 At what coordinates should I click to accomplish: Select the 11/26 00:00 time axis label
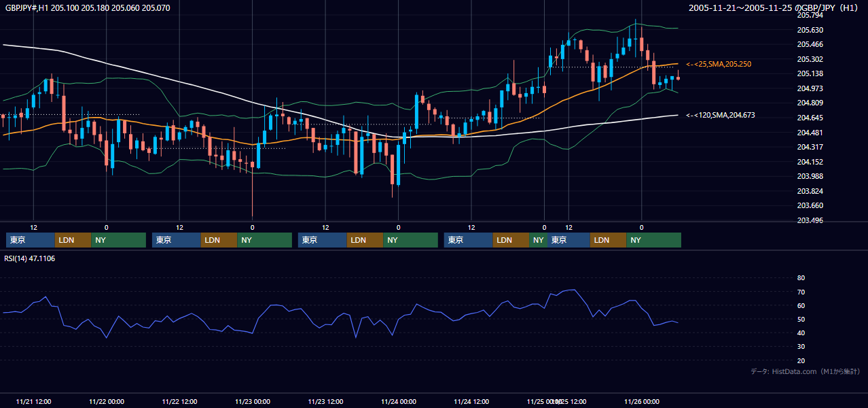[642, 402]
